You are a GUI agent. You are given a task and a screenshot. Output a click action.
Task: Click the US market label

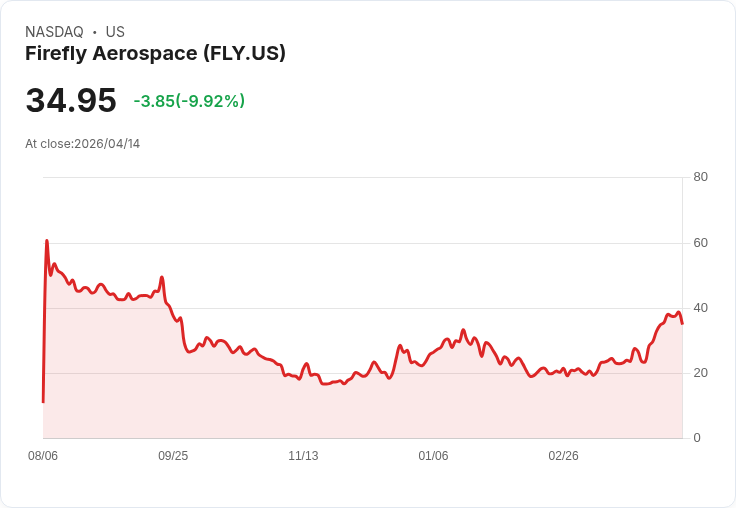coord(115,32)
